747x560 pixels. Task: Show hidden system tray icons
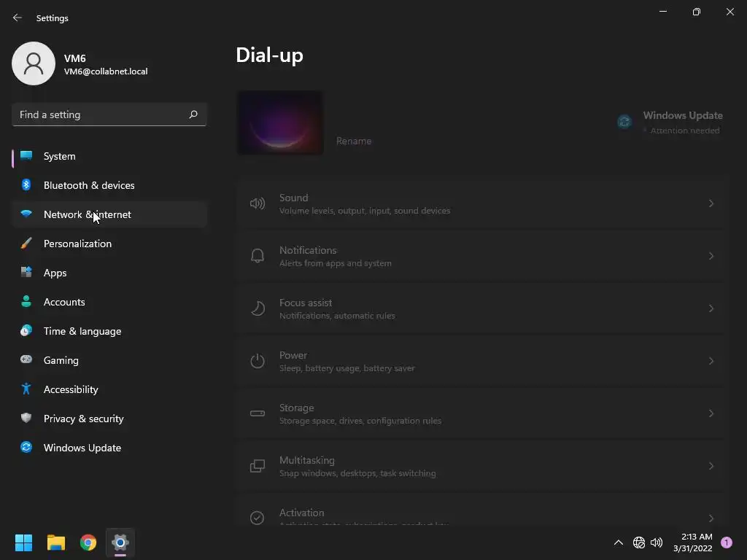(619, 542)
